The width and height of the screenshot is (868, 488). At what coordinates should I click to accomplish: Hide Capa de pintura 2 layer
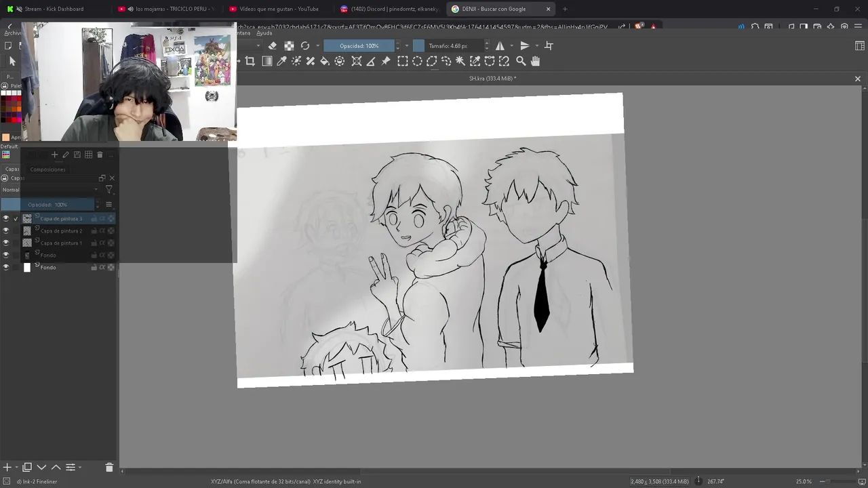6,230
